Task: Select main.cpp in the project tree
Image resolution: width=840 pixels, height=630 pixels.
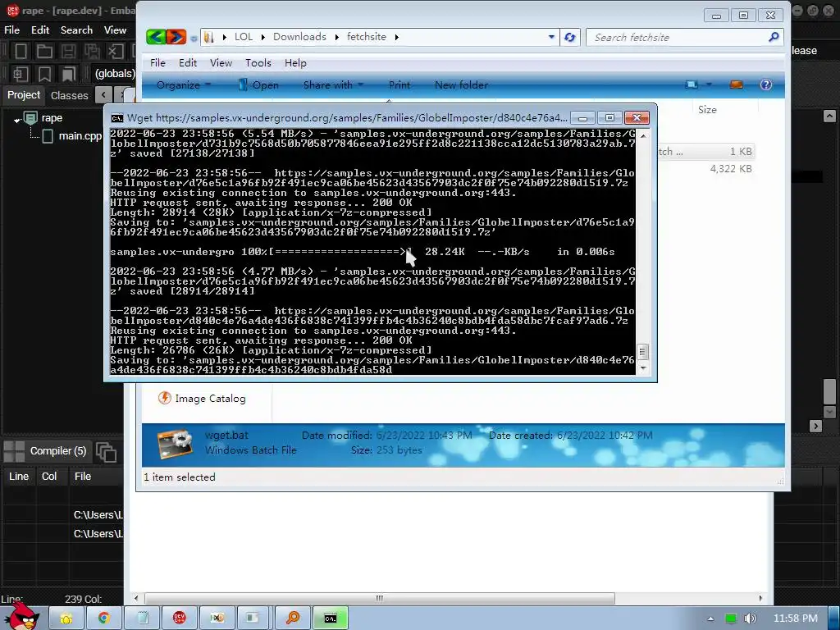Action: click(80, 136)
